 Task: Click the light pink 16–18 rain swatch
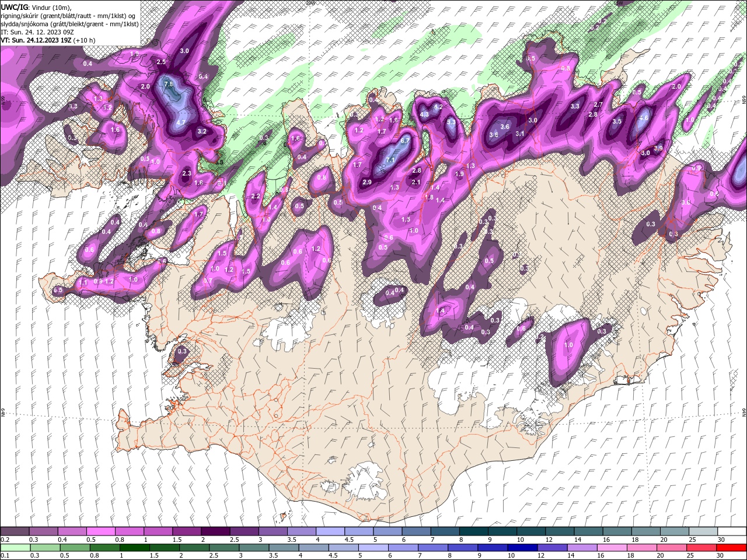pos(611,547)
